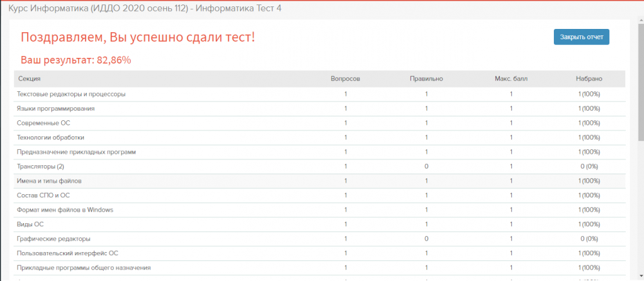Click the 1 (100%) score for Состав СПО и ОС

pos(589,195)
